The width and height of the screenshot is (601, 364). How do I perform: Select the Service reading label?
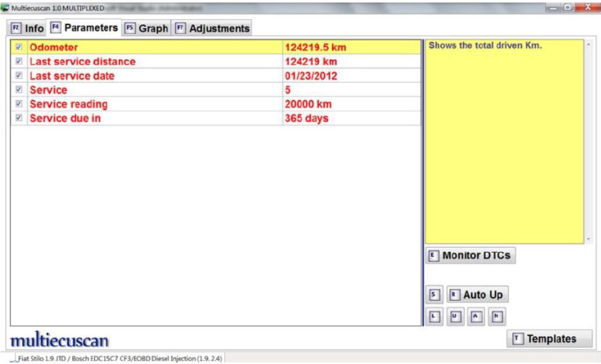[69, 104]
